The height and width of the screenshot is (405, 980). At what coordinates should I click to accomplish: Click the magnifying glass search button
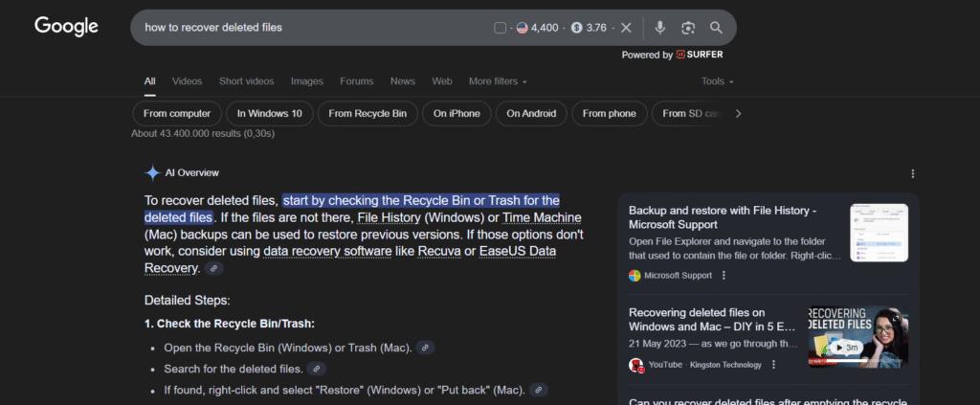coord(716,28)
